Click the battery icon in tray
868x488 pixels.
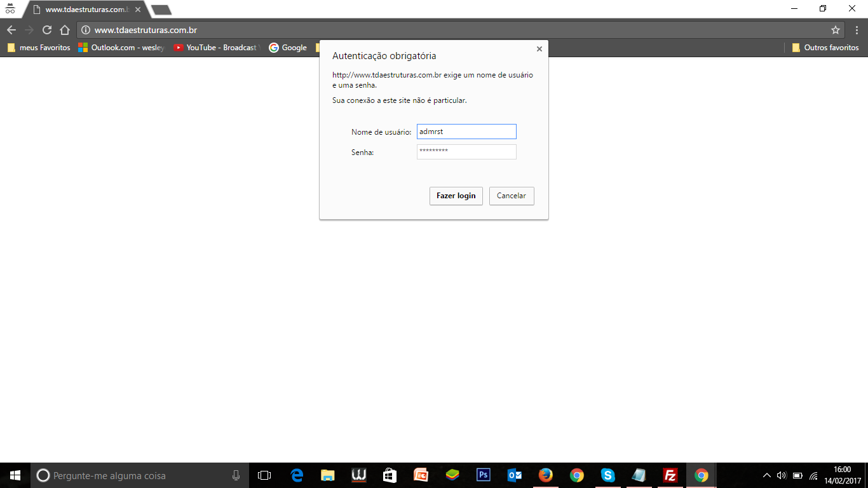(x=798, y=475)
